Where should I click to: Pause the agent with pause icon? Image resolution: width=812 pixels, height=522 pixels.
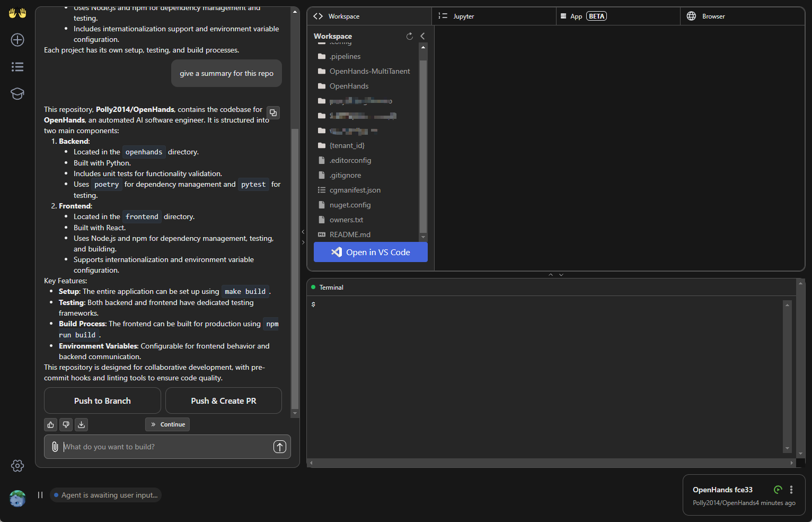click(40, 495)
